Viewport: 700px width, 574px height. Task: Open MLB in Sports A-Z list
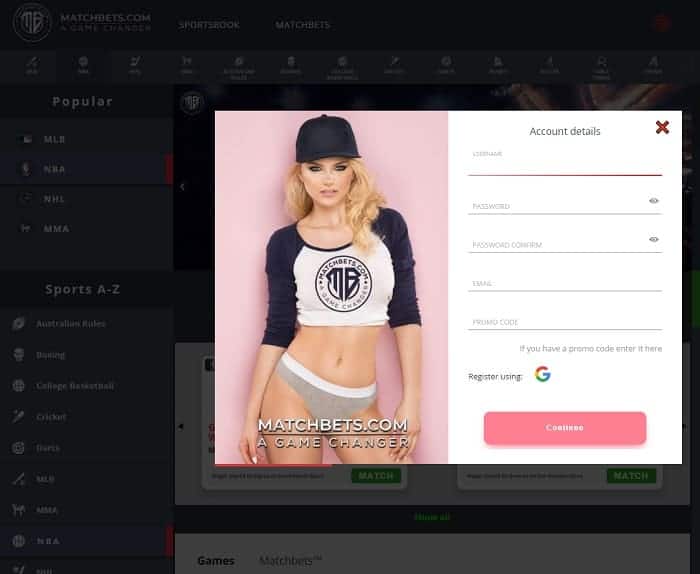pos(87,479)
